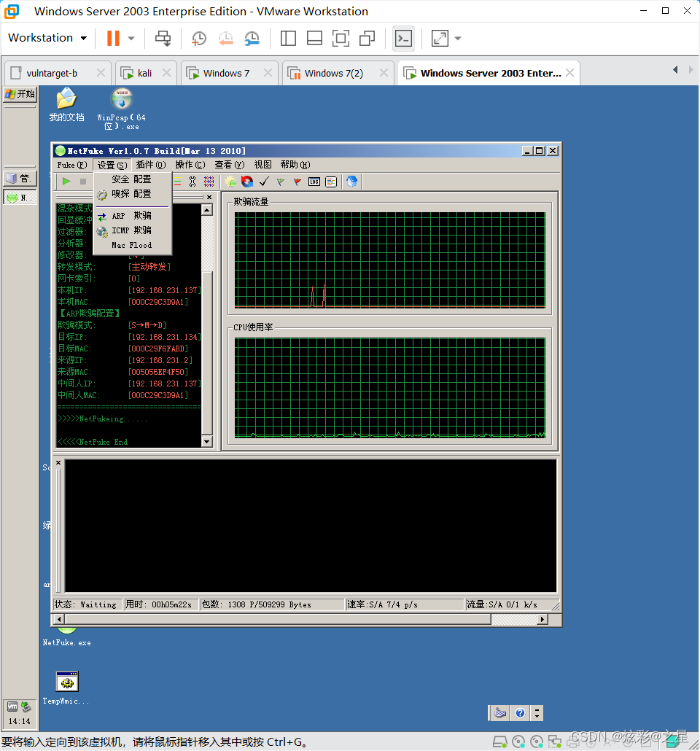The width and height of the screenshot is (700, 751).
Task: Click the stretch guest display icon
Action: pyautogui.click(x=440, y=39)
